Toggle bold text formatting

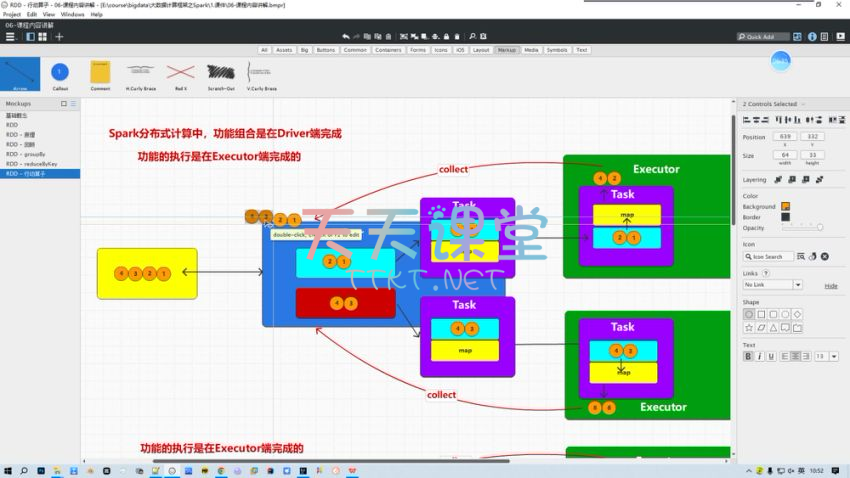point(748,356)
